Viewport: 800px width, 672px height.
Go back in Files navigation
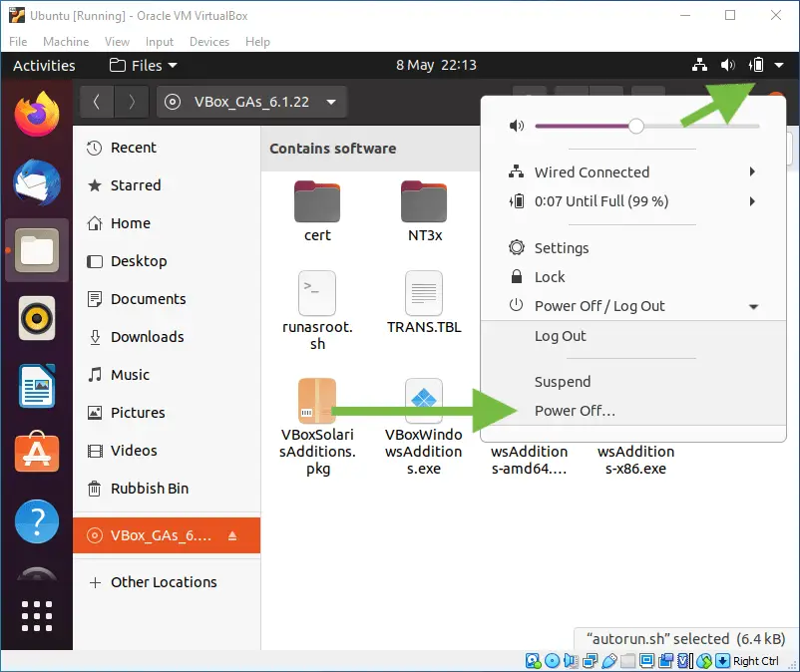click(97, 102)
